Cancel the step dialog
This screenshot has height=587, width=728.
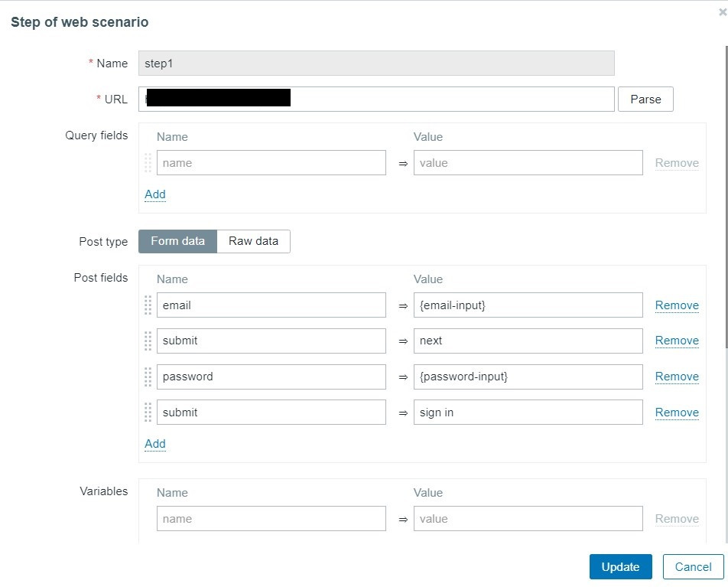(x=693, y=567)
